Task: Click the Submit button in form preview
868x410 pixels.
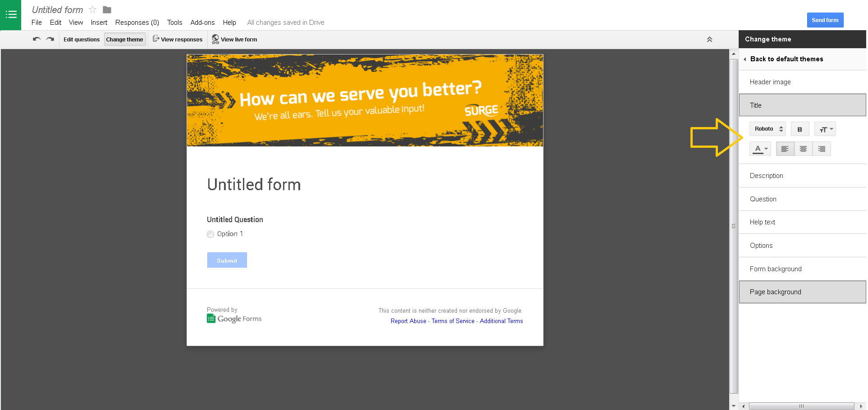Action: (x=227, y=260)
